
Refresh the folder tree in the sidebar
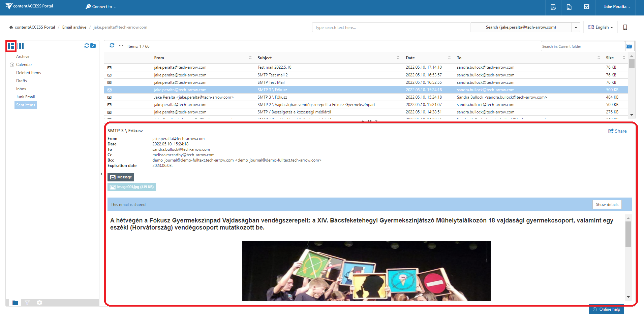click(x=87, y=45)
